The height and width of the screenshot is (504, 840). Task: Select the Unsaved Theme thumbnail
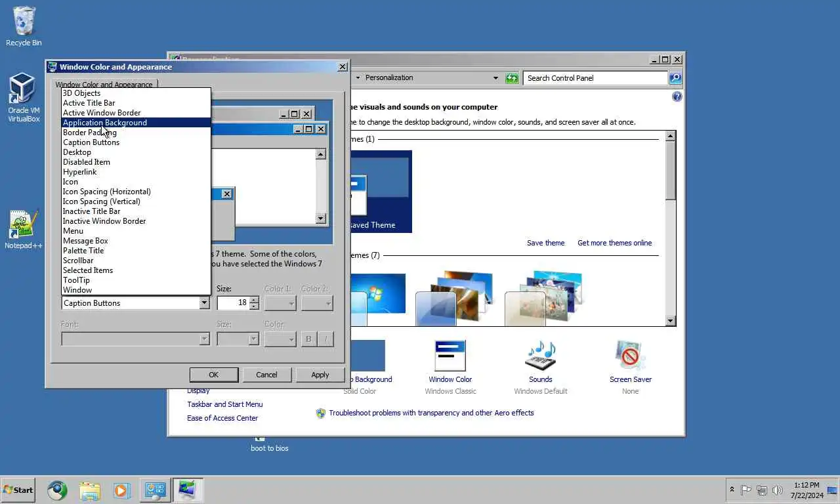pyautogui.click(x=381, y=192)
